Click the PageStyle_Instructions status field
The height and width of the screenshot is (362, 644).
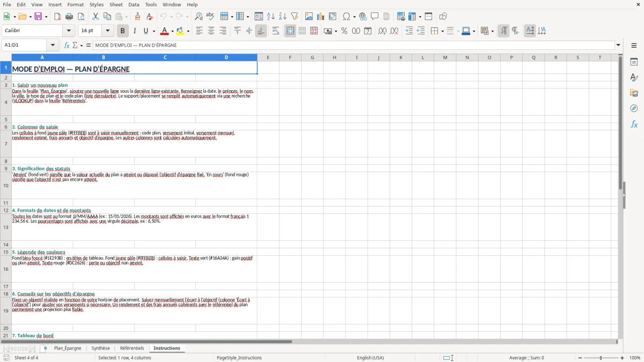(x=239, y=358)
